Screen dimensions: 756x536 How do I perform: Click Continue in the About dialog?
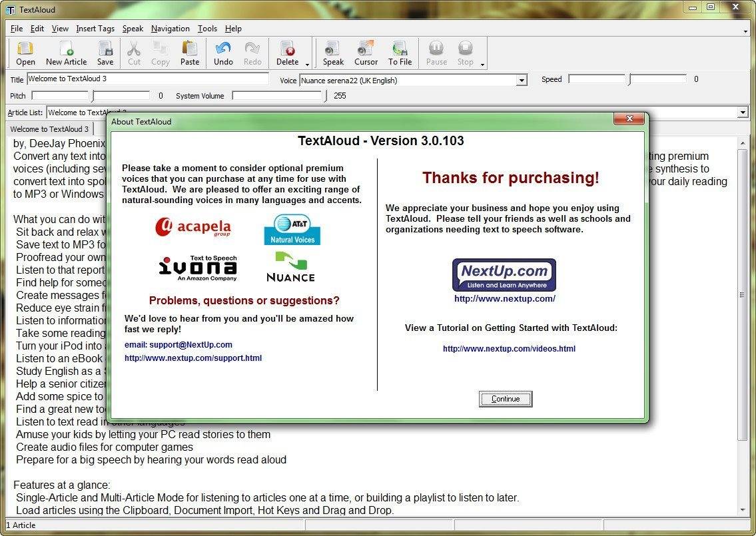point(506,399)
